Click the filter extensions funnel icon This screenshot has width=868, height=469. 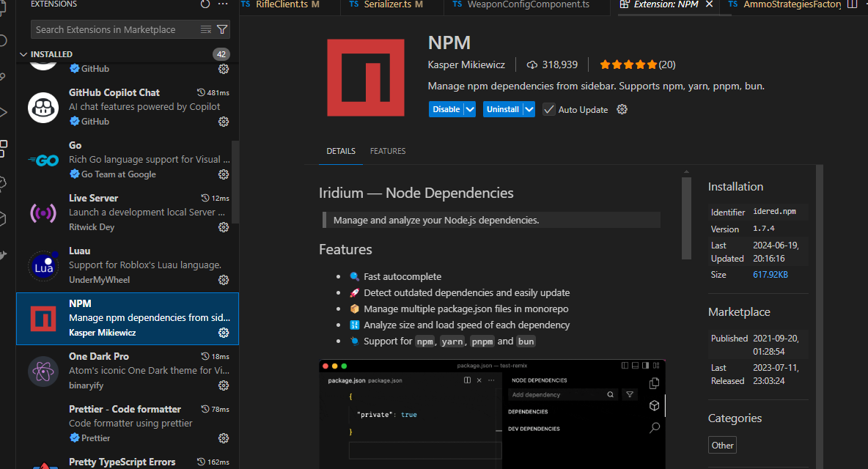coord(223,29)
